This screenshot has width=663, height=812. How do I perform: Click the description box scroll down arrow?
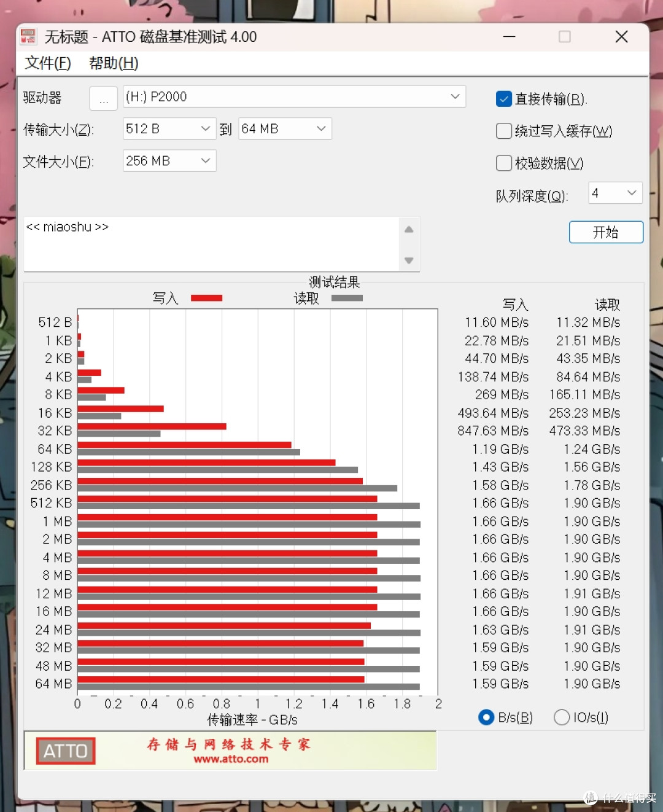point(409,260)
